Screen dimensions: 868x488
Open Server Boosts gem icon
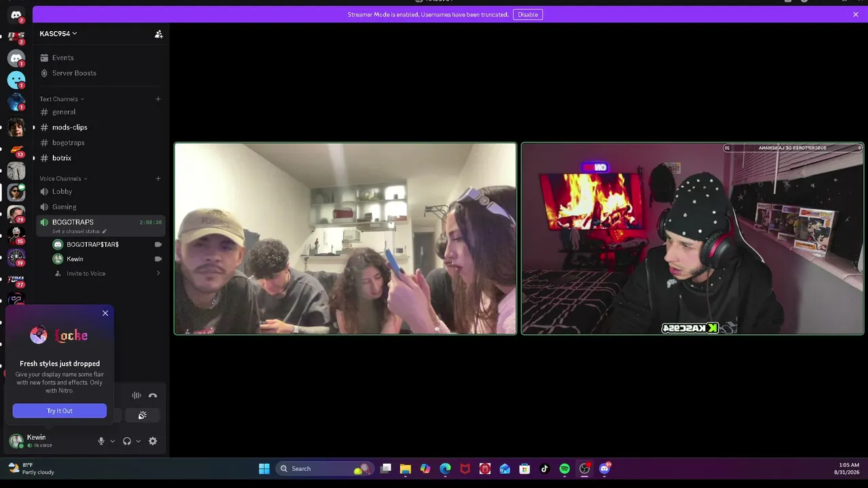44,73
